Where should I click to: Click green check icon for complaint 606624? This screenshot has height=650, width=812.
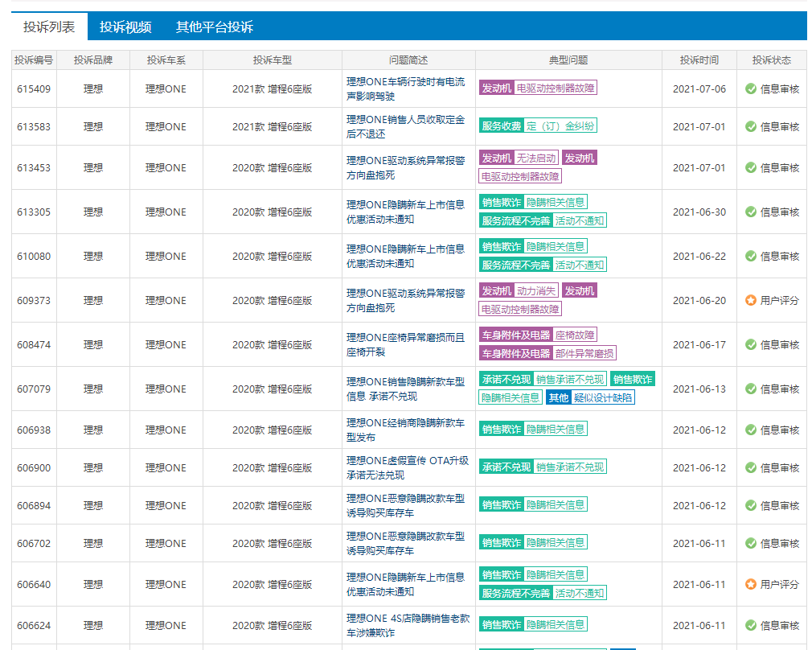(750, 625)
